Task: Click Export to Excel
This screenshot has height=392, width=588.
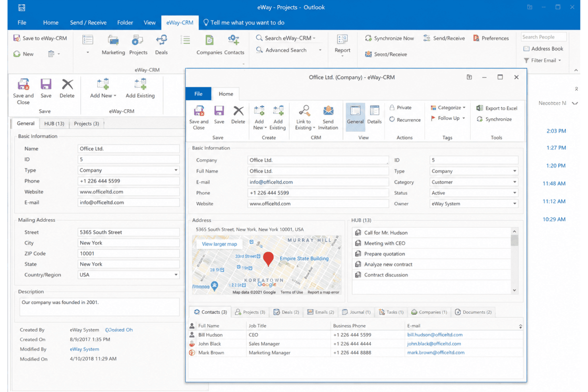Action: 497,108
